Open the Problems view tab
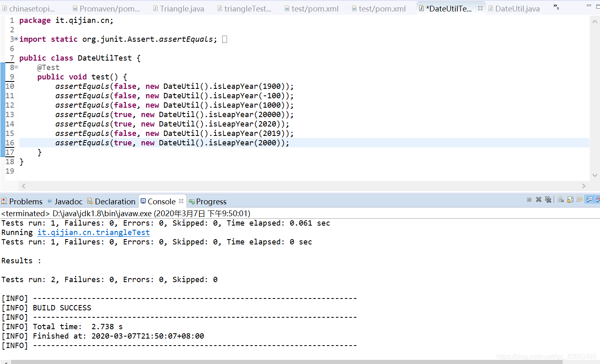This screenshot has height=364, width=600. coord(22,201)
